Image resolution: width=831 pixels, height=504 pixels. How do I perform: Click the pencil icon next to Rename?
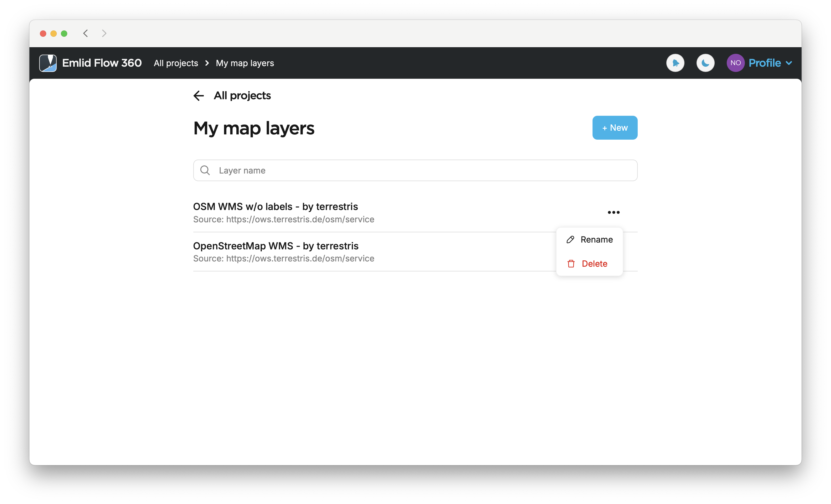[570, 240]
